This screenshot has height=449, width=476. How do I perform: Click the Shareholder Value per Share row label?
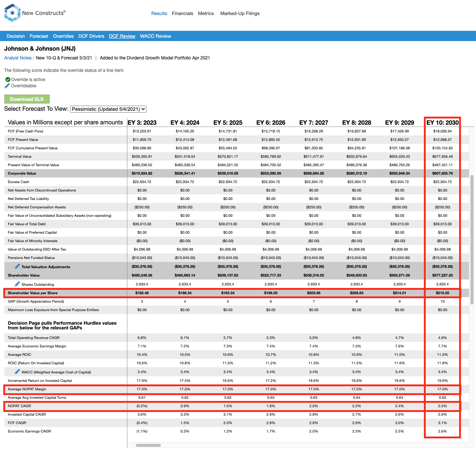point(33,293)
